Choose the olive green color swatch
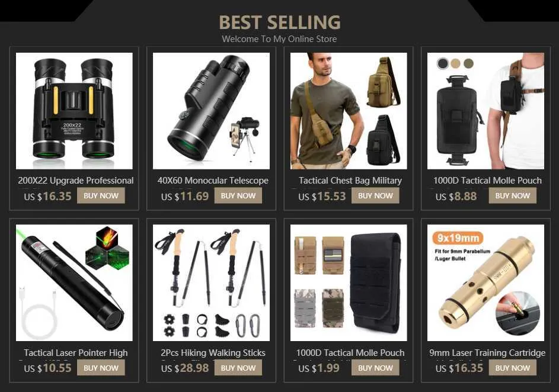The image size is (559, 392). pos(468,63)
